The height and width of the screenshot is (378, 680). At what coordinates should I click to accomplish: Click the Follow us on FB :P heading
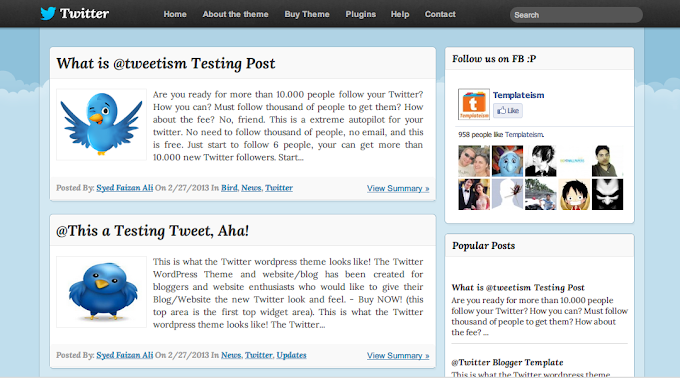coord(494,59)
